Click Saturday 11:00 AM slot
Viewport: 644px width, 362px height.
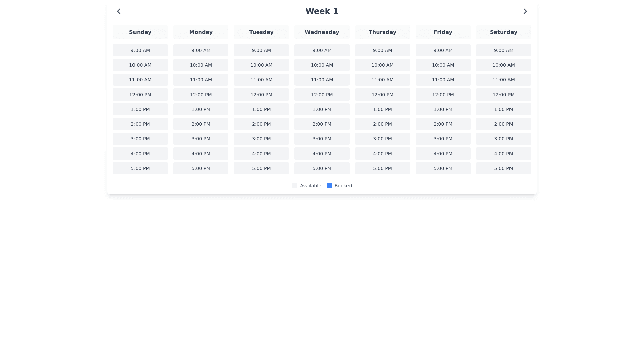[x=503, y=80]
